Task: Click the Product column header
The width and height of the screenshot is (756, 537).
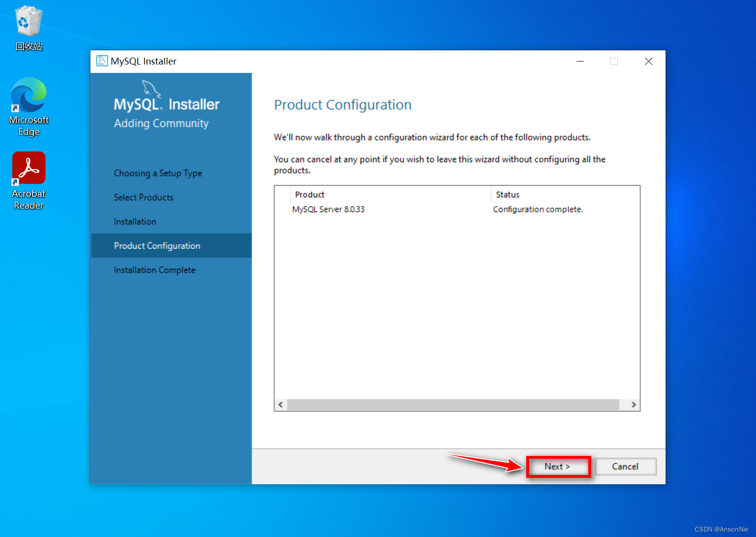Action: point(391,194)
